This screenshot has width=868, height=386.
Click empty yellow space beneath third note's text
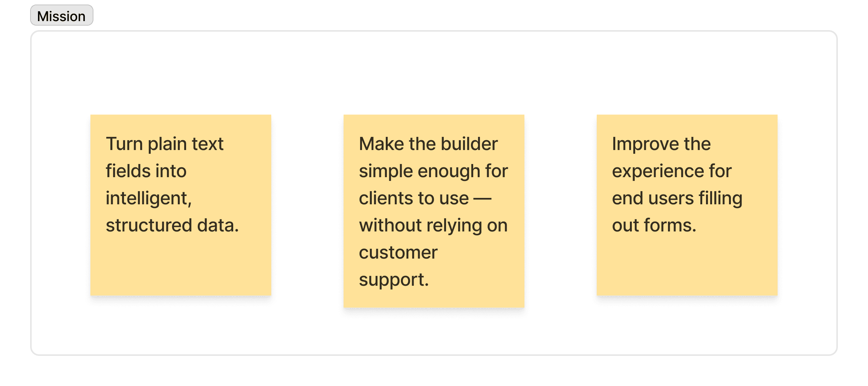click(x=687, y=268)
